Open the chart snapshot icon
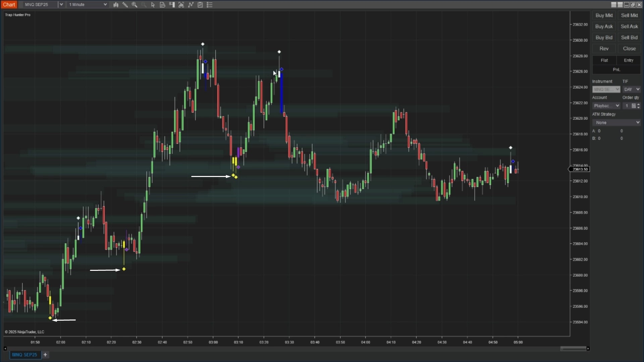Viewport: 644px width, 362px height. [x=200, y=5]
